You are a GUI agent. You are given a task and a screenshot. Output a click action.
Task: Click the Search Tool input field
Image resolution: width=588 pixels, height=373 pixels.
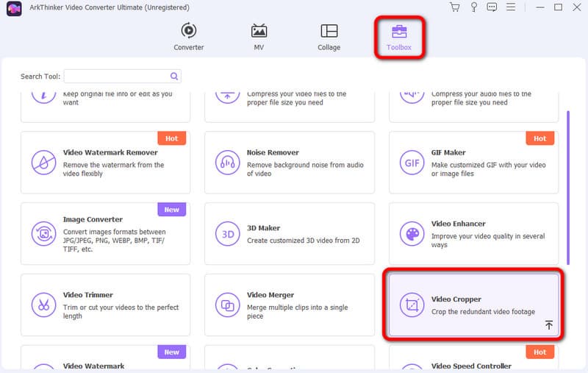tap(123, 77)
